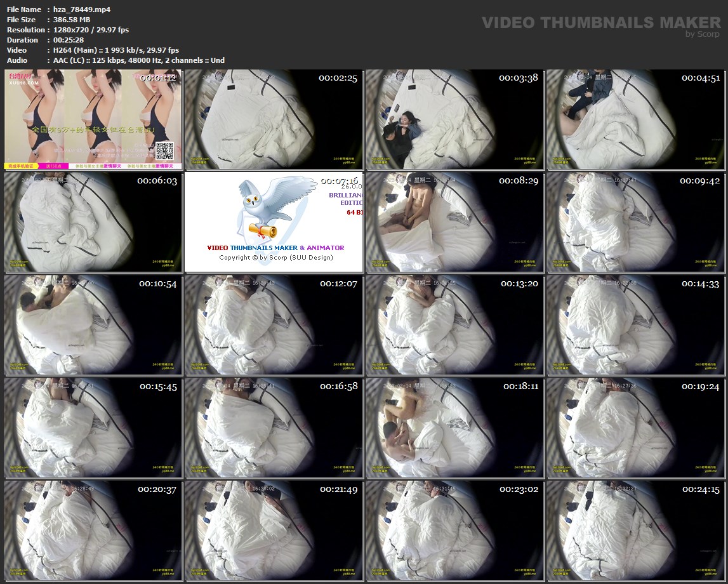Open the frame marked 00:12:07
The image size is (728, 584).
pyautogui.click(x=274, y=324)
